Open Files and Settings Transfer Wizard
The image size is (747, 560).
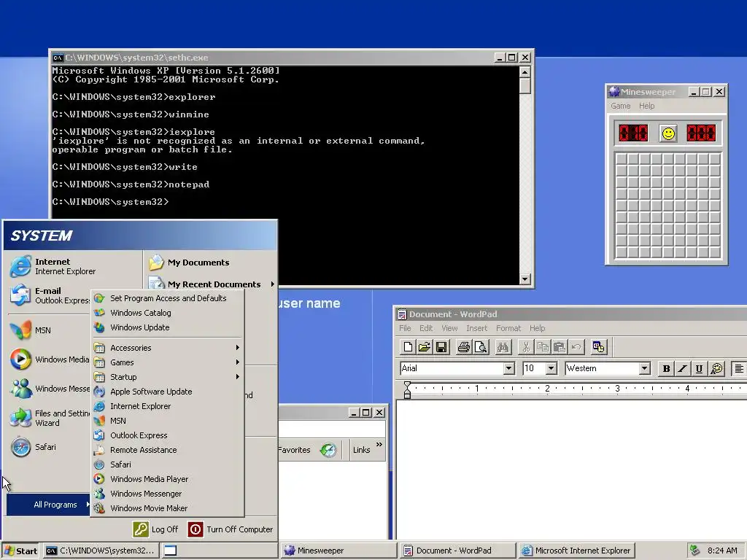(x=50, y=418)
